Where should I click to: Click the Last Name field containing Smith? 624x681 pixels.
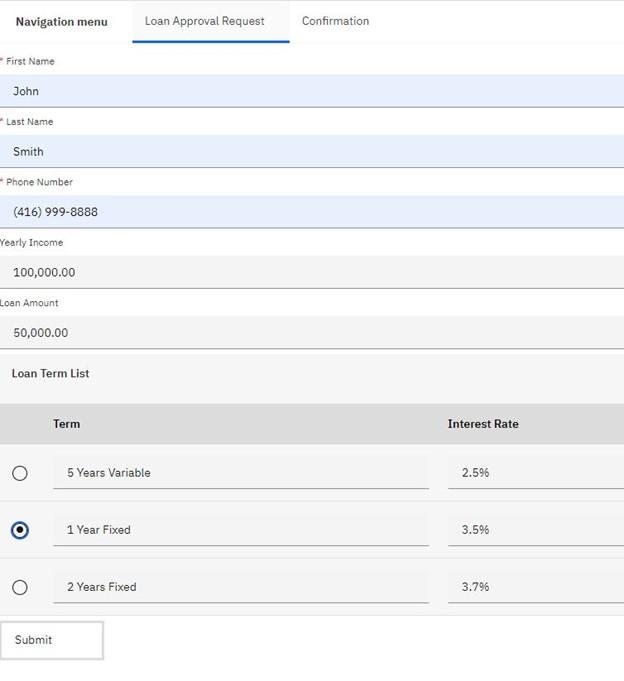(x=312, y=151)
